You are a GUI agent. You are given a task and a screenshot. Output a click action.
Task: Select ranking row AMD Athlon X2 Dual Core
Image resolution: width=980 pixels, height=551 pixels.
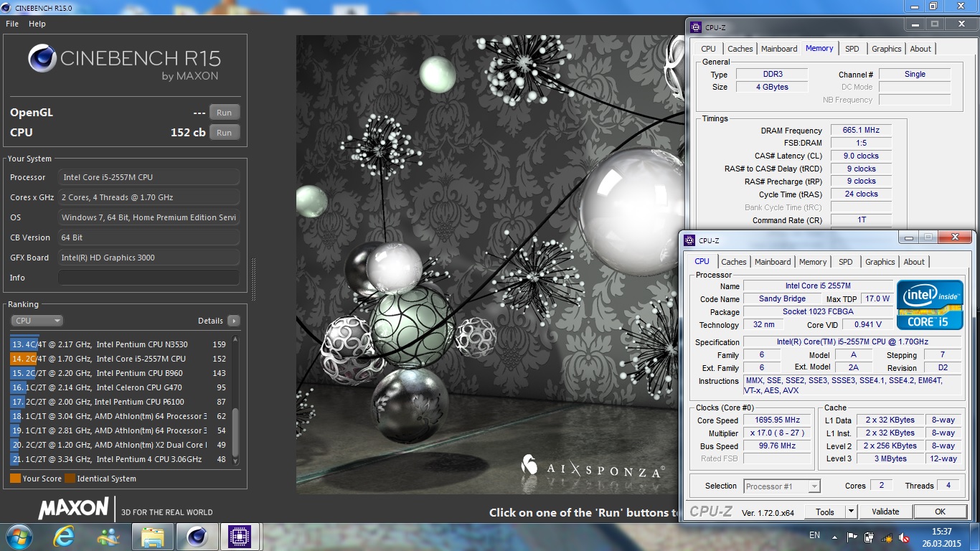click(119, 445)
